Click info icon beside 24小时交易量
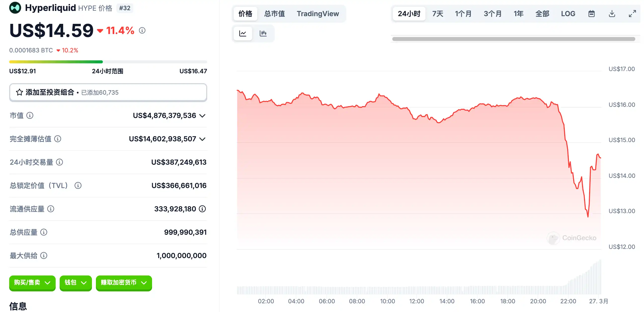Image resolution: width=644 pixels, height=312 pixels. coord(59,162)
